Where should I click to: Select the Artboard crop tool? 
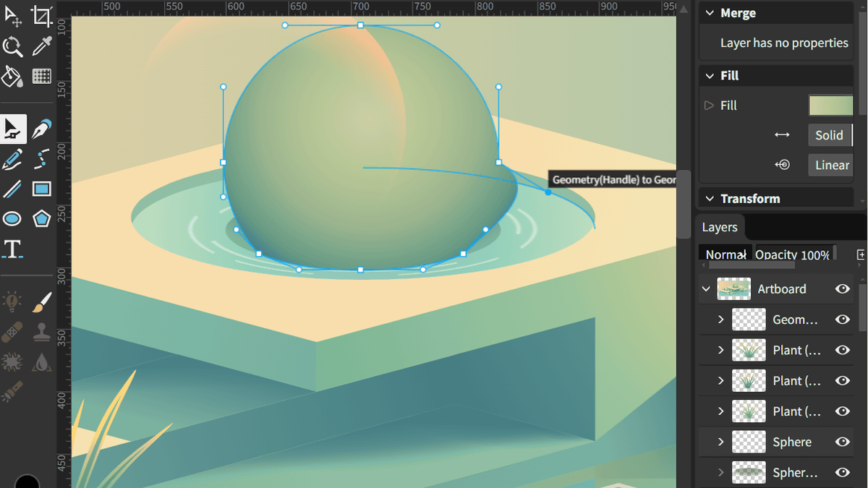pyautogui.click(x=42, y=17)
